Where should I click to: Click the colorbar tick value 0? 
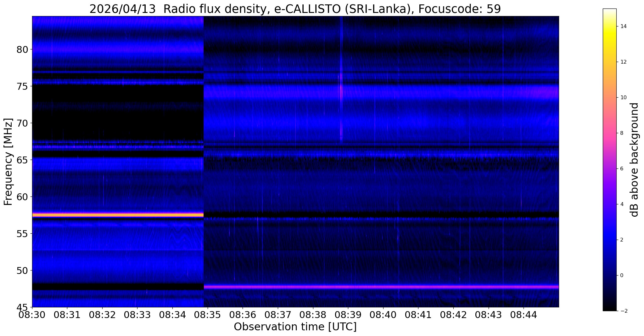coord(622,276)
